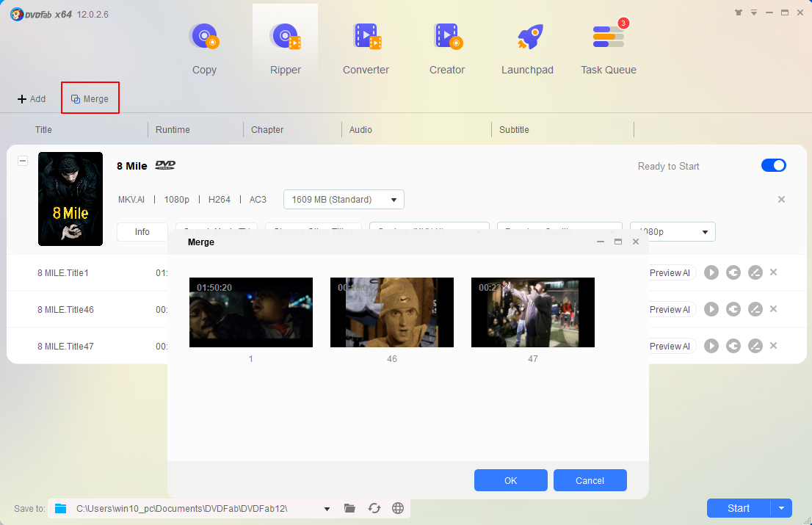Click the DVDFab logo icon

(17, 14)
